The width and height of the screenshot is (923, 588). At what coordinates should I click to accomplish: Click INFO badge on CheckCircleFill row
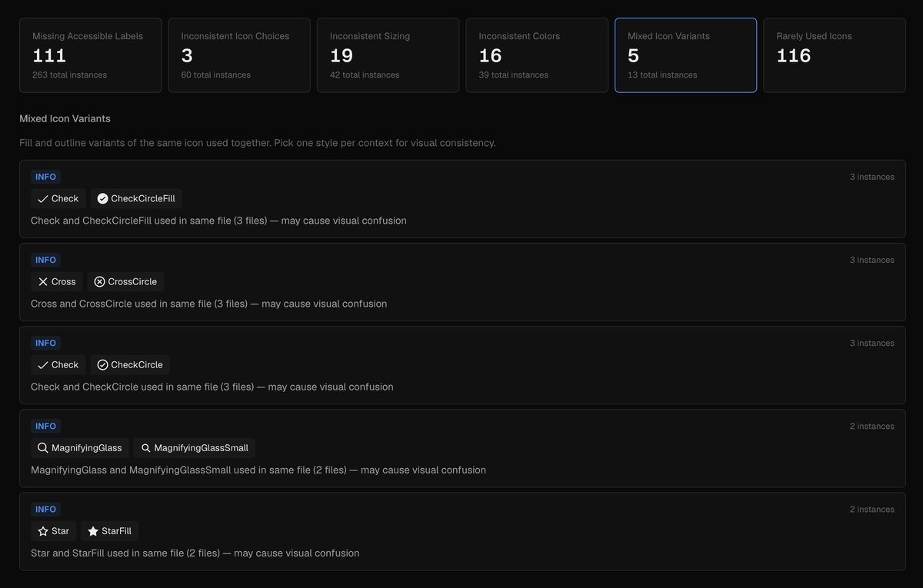[45, 177]
